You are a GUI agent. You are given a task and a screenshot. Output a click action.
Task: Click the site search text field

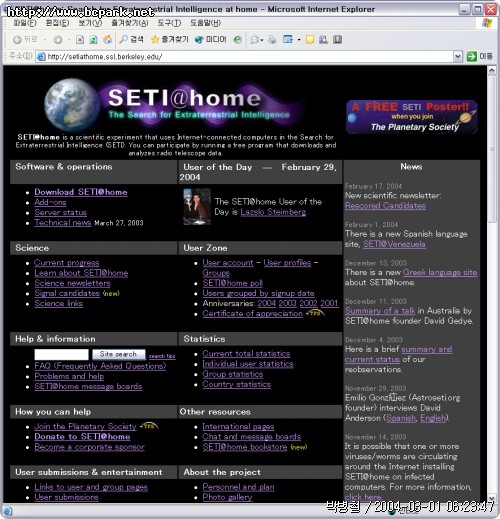coord(61,354)
